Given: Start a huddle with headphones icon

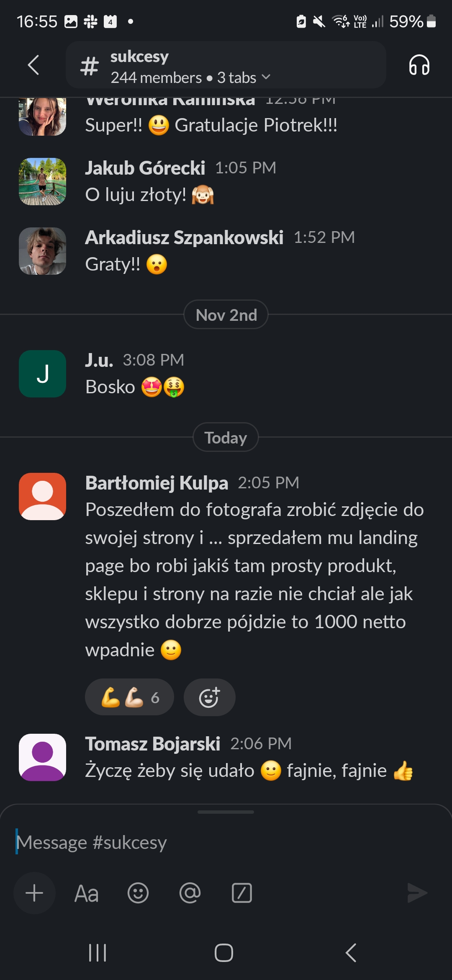Looking at the screenshot, I should 419,65.
